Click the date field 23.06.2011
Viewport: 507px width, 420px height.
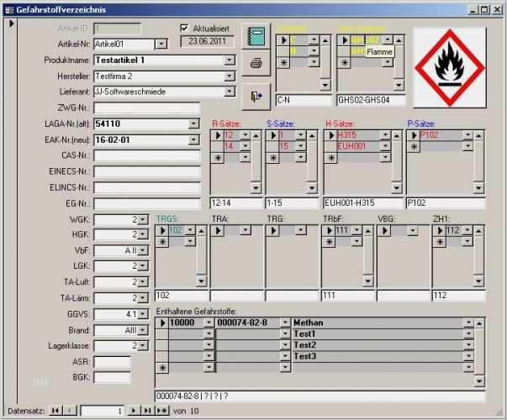207,41
